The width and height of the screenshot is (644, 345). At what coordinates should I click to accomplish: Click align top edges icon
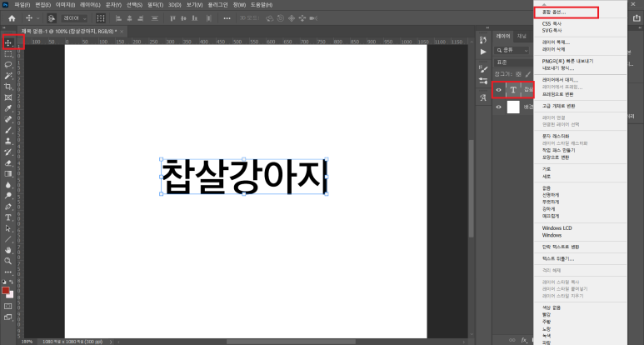[x=173, y=18]
